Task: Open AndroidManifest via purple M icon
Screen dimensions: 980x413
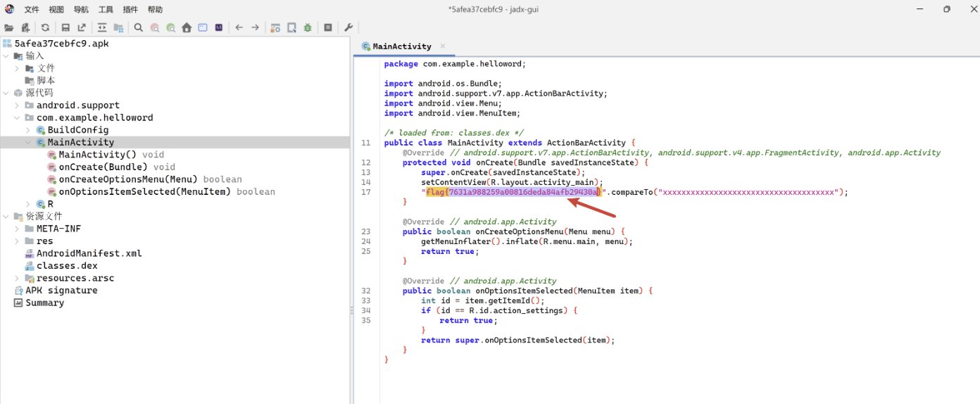Action: pos(219,27)
